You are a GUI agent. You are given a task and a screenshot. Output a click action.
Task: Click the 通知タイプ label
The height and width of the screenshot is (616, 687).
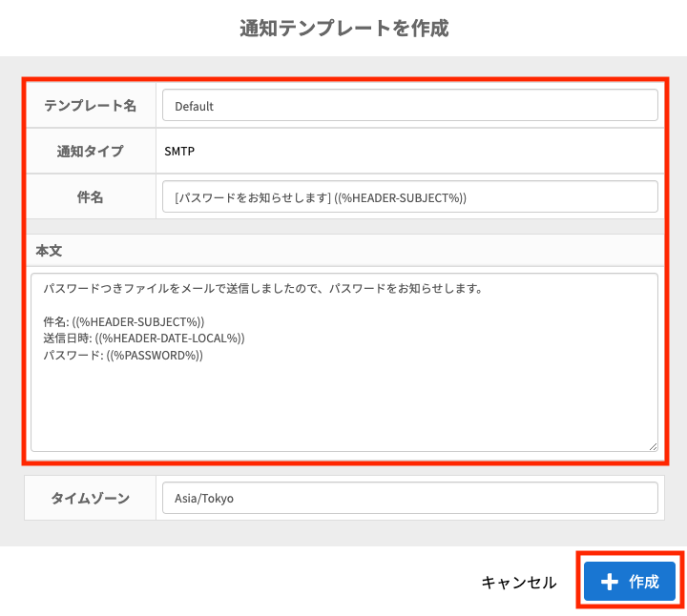[x=91, y=151]
